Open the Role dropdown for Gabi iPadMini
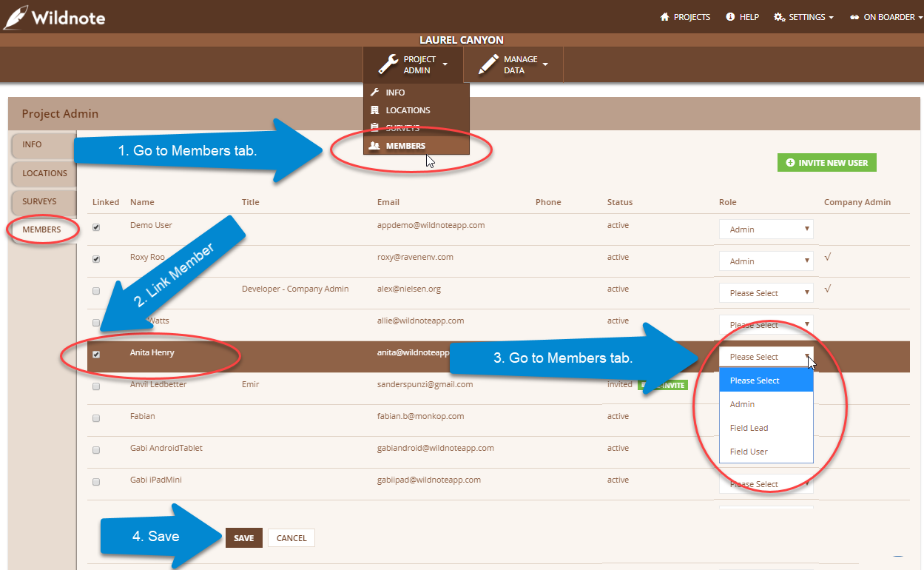The image size is (924, 570). [766, 484]
